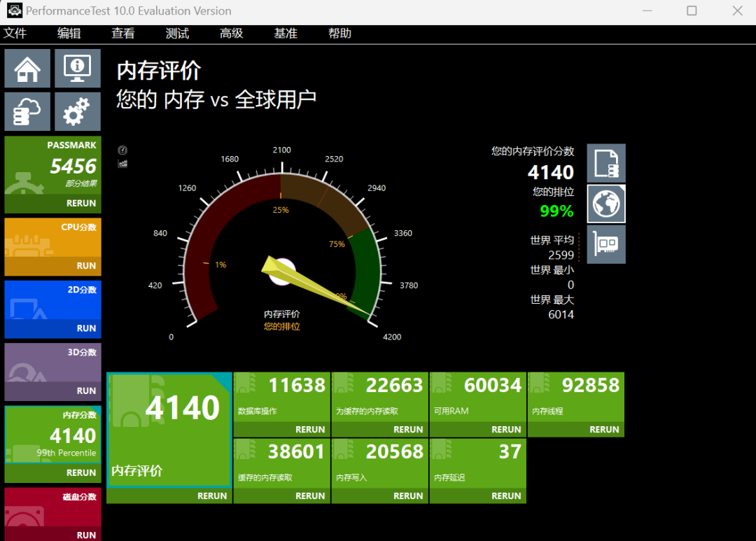Rerun the 可用RAM test

click(506, 430)
